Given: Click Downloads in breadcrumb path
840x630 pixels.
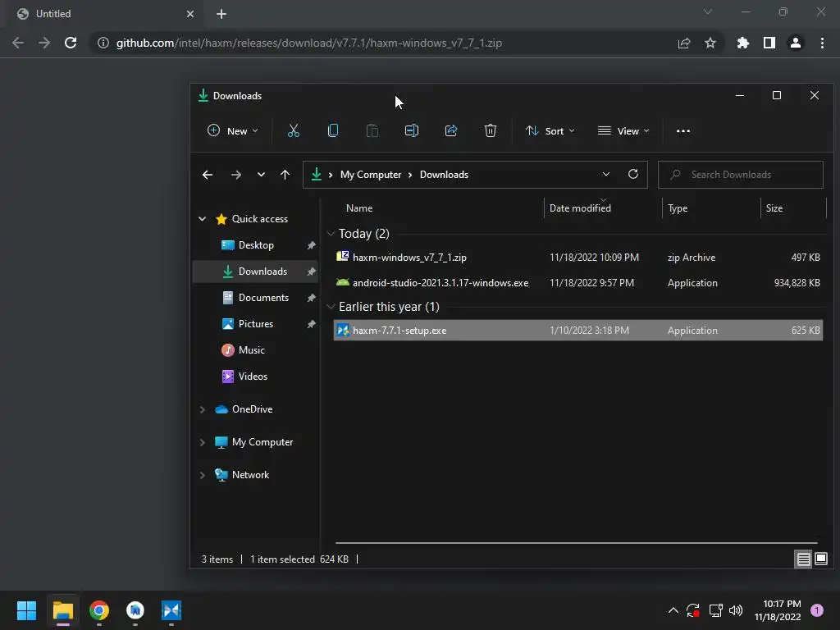Looking at the screenshot, I should (x=444, y=175).
